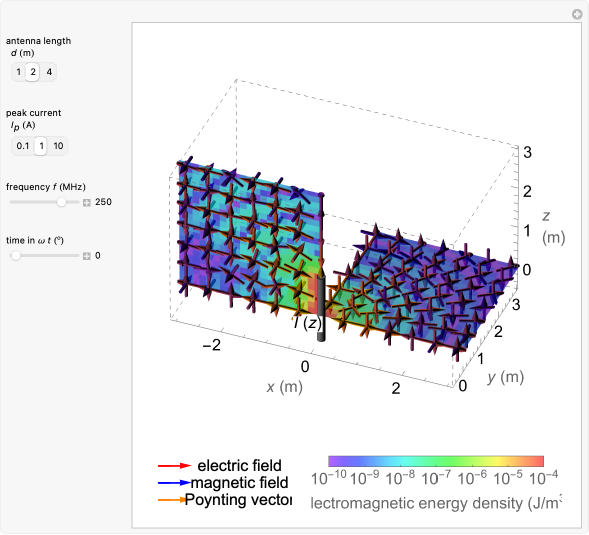Set peak current to 1 A
589x535 pixels.
[x=41, y=146]
